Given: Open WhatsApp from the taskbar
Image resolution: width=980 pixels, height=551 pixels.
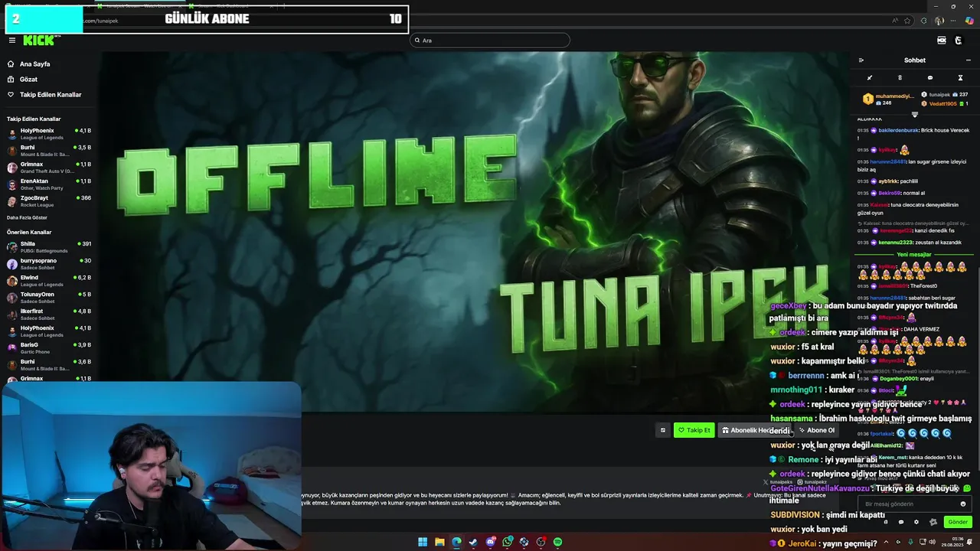Looking at the screenshot, I should tap(507, 542).
